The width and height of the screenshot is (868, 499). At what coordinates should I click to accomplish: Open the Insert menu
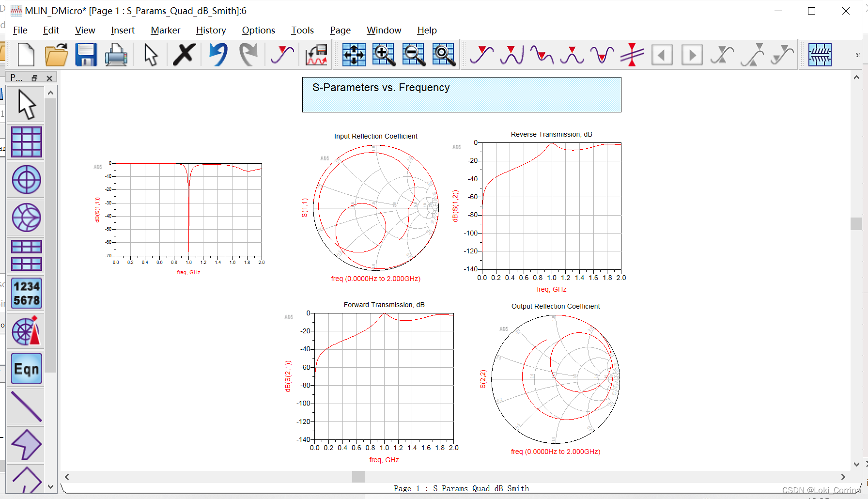(123, 30)
